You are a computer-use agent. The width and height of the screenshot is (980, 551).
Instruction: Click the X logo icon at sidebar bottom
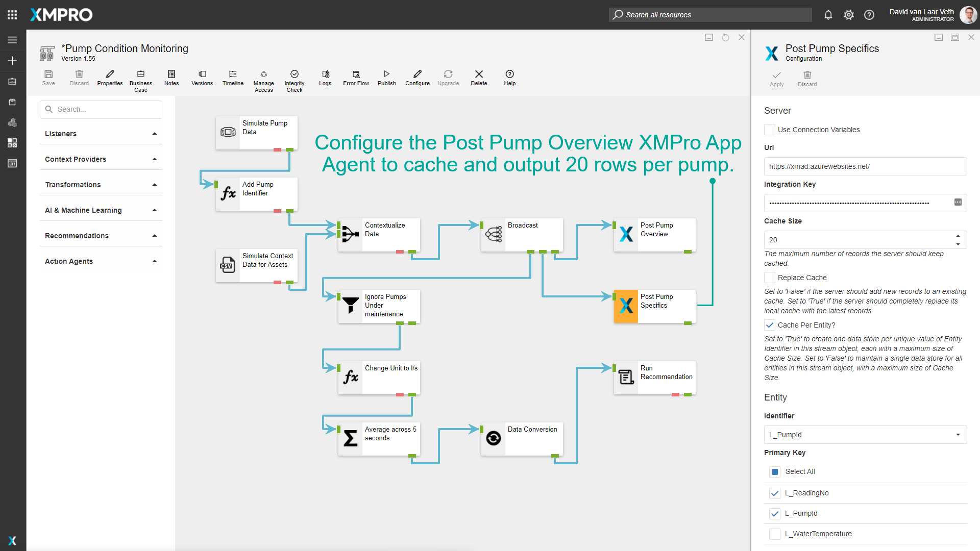point(12,540)
